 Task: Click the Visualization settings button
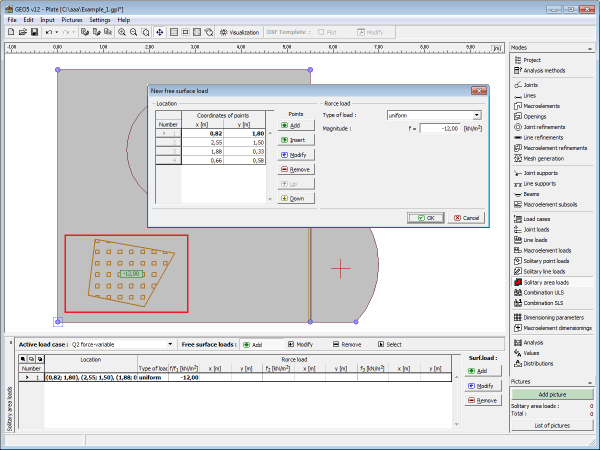(238, 32)
